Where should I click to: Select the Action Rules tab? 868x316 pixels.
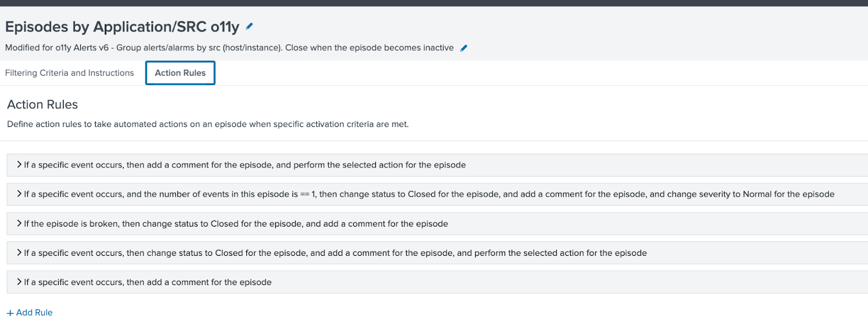(180, 73)
